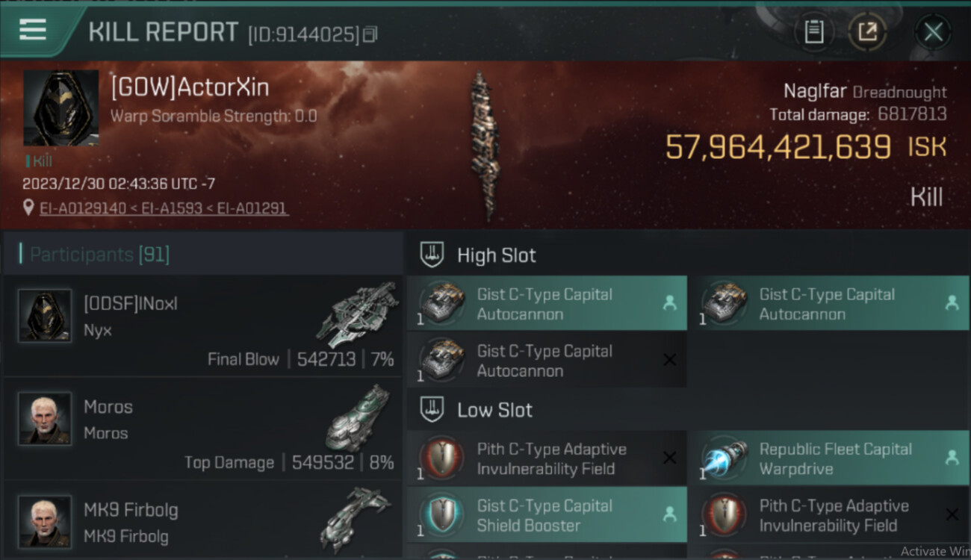Open the [ODSF]INoxl participant entry
Viewport: 971px width, 560px height.
202,325
